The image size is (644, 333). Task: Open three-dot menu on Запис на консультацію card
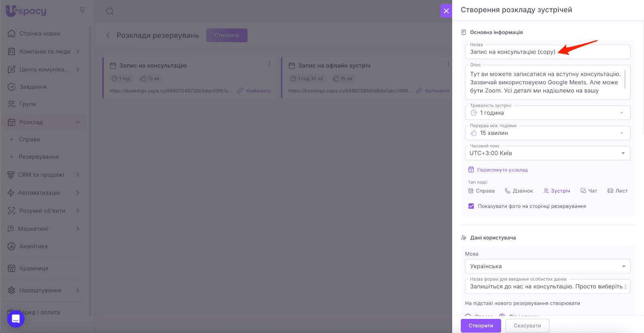tap(269, 64)
